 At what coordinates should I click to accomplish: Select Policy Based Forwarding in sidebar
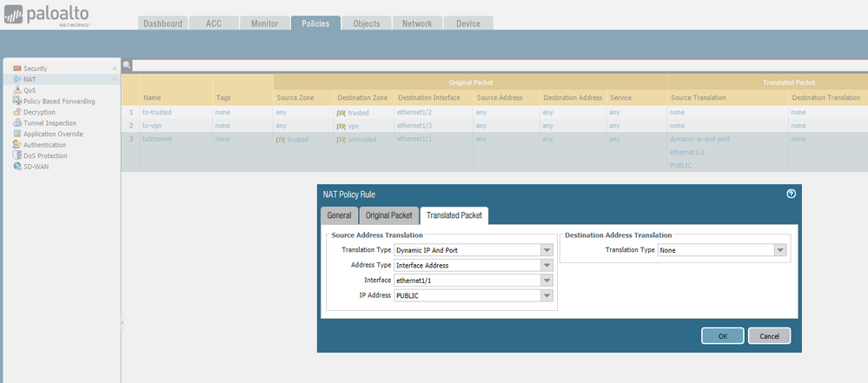(60, 102)
